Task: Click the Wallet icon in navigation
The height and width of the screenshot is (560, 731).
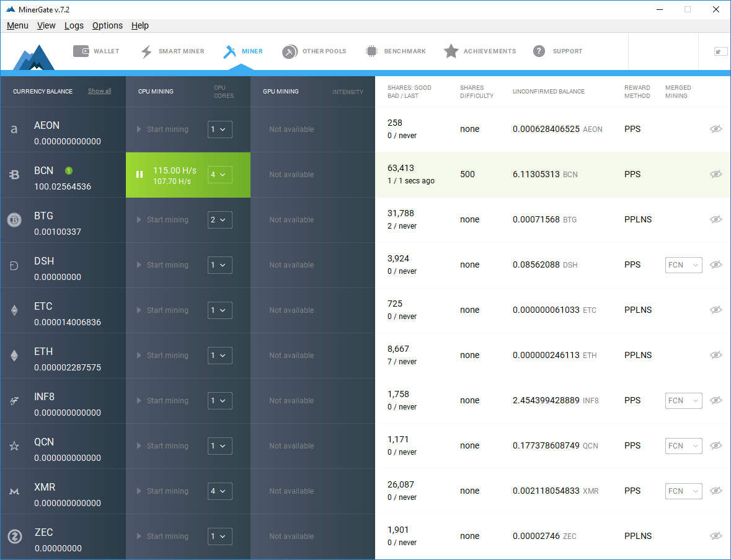Action: coord(81,51)
